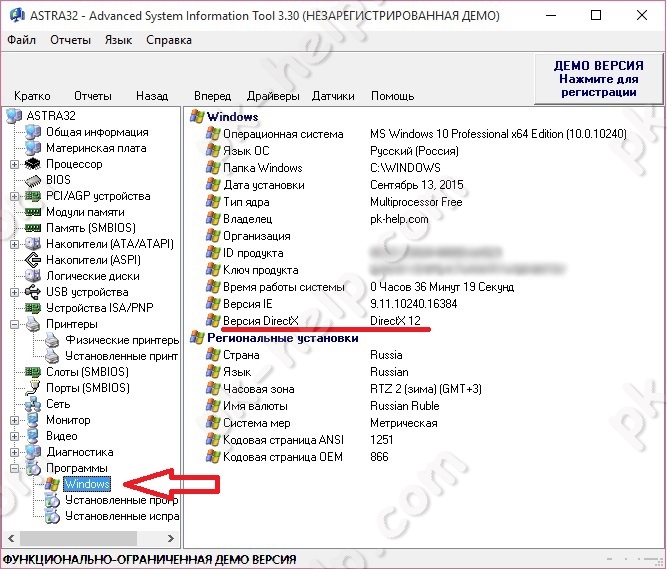Click the Принтеры printer icon
This screenshot has height=569, width=667.
click(33, 324)
